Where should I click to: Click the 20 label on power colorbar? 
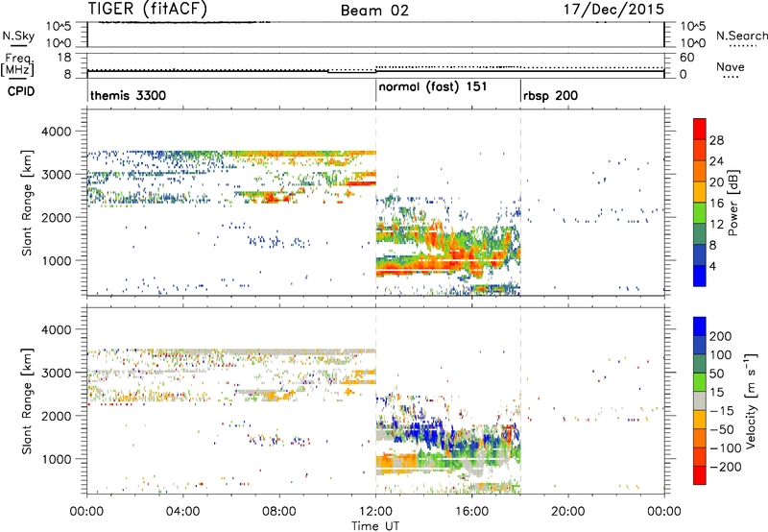point(716,182)
